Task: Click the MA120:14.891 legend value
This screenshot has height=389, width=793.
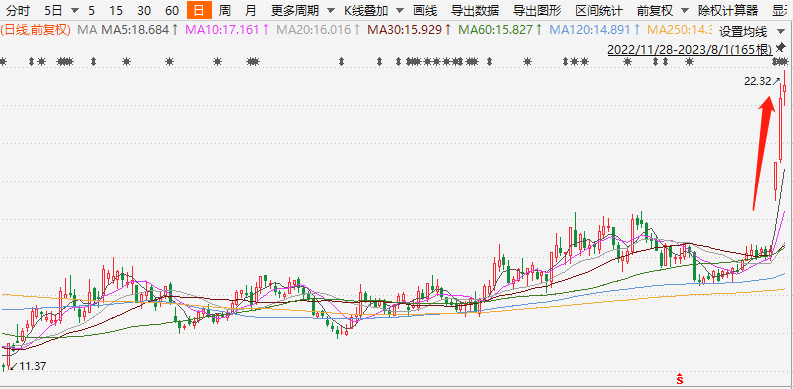Action: point(595,30)
